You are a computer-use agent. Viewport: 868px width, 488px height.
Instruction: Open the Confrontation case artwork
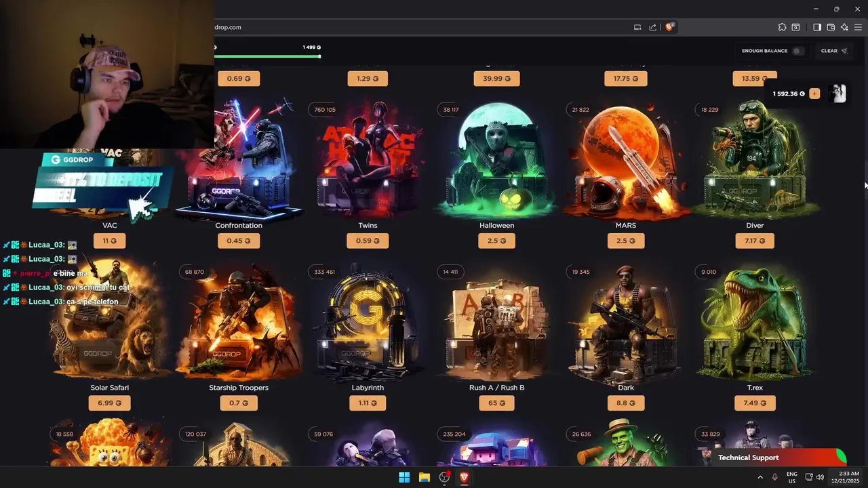click(x=239, y=160)
